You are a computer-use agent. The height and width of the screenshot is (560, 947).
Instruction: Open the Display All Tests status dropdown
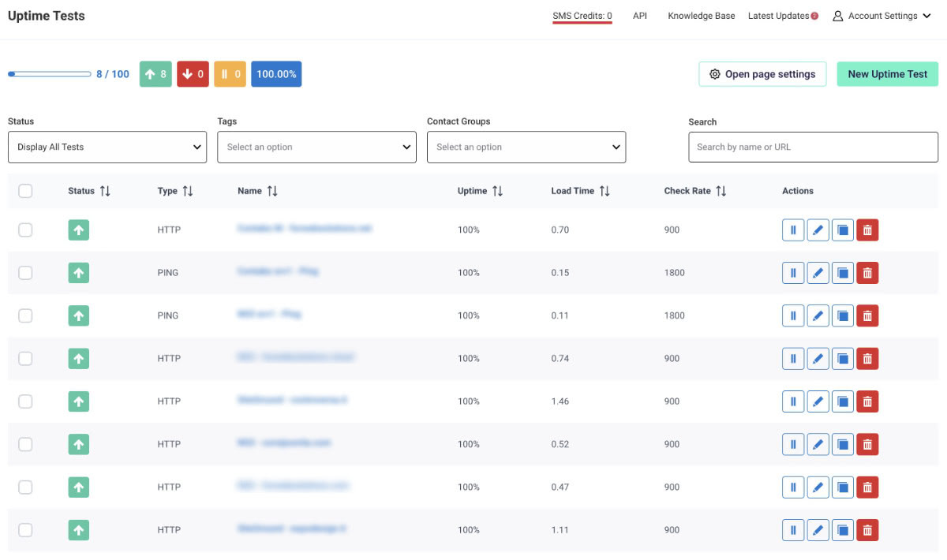[107, 147]
